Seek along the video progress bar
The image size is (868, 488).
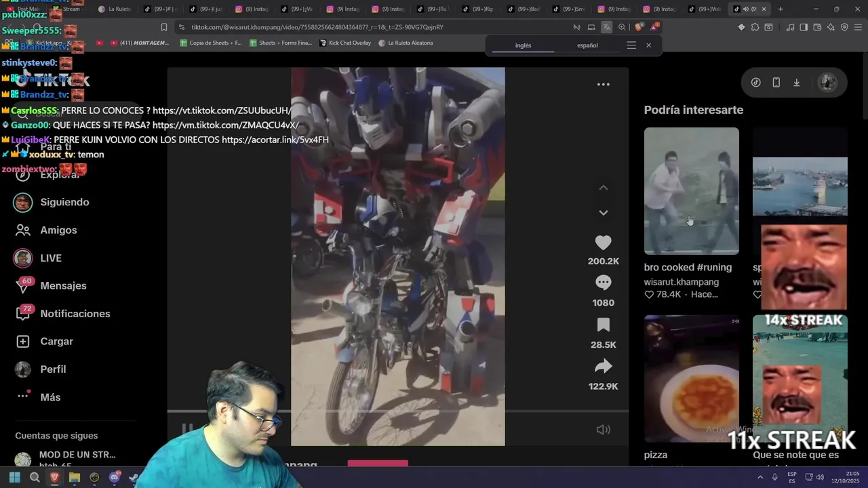pos(397,411)
